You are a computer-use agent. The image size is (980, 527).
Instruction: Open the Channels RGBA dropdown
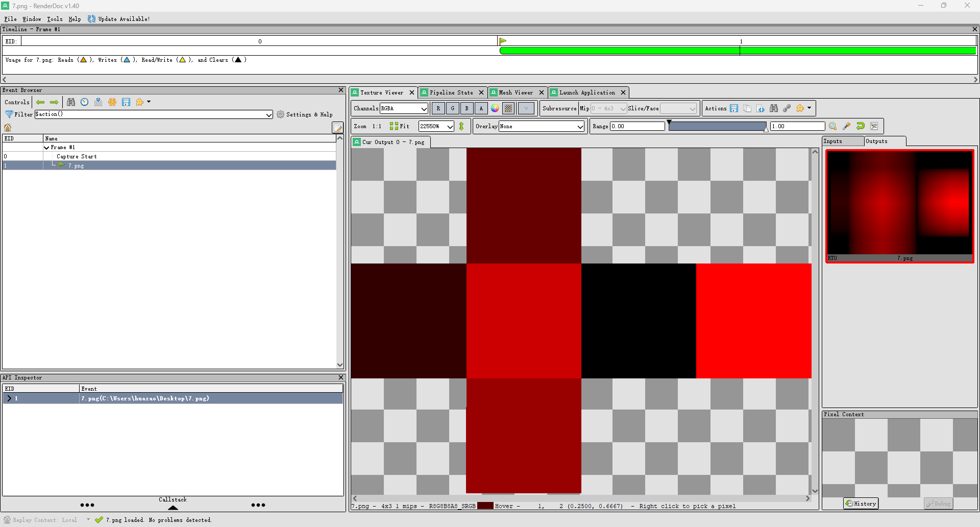404,108
